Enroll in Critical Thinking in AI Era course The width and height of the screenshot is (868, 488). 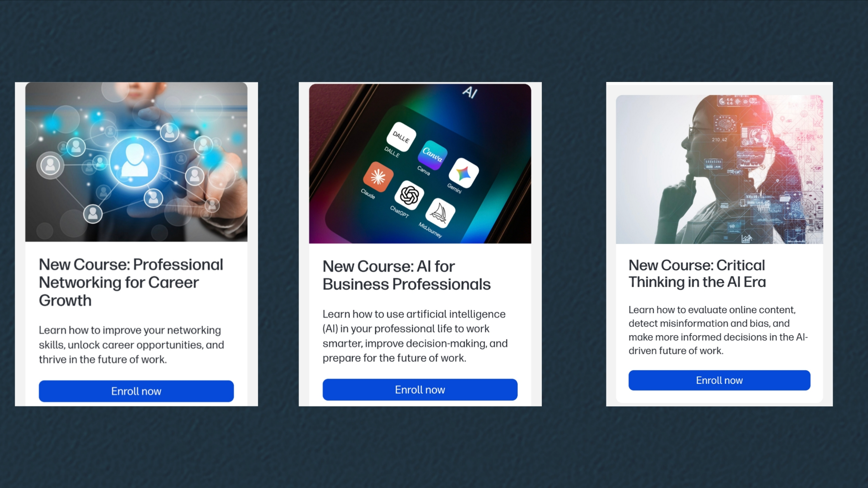click(719, 380)
